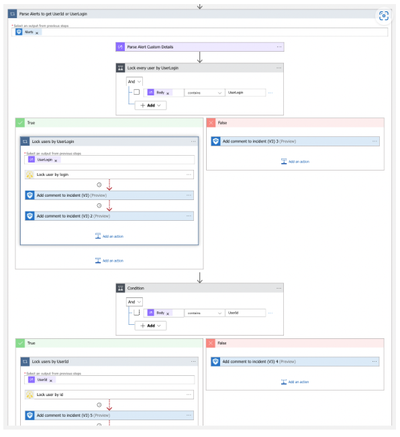Viewport: 400px width, 437px height.
Task: Click Add an action inside Lock users by UserLogin
Action: (109, 236)
